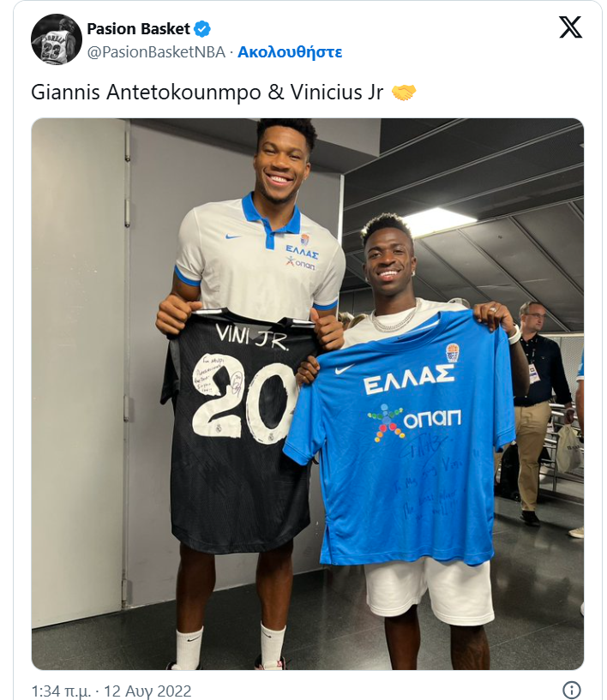
Task: Click the blue verified badge
Action: coord(201,29)
